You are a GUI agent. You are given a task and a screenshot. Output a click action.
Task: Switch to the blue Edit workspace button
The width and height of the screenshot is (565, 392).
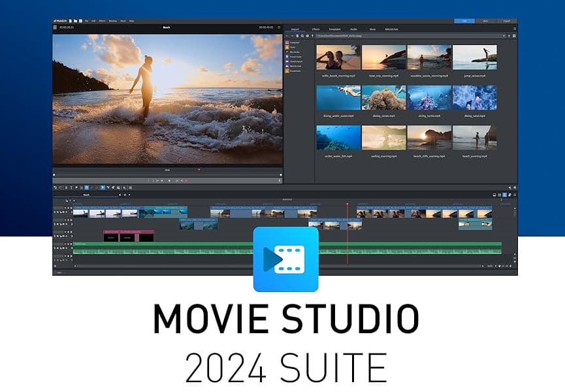[x=464, y=21]
